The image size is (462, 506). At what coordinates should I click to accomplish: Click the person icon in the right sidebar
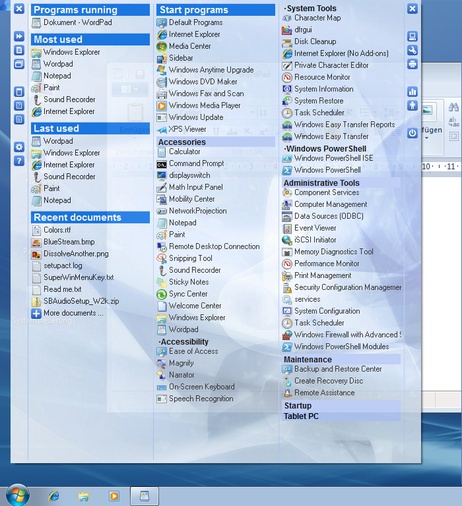click(x=412, y=106)
